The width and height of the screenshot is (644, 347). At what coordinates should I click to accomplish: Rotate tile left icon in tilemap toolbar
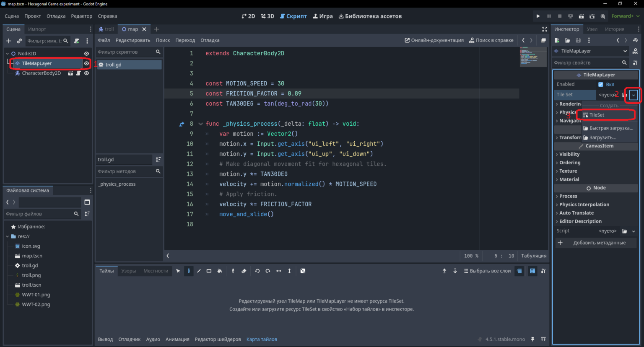click(257, 271)
